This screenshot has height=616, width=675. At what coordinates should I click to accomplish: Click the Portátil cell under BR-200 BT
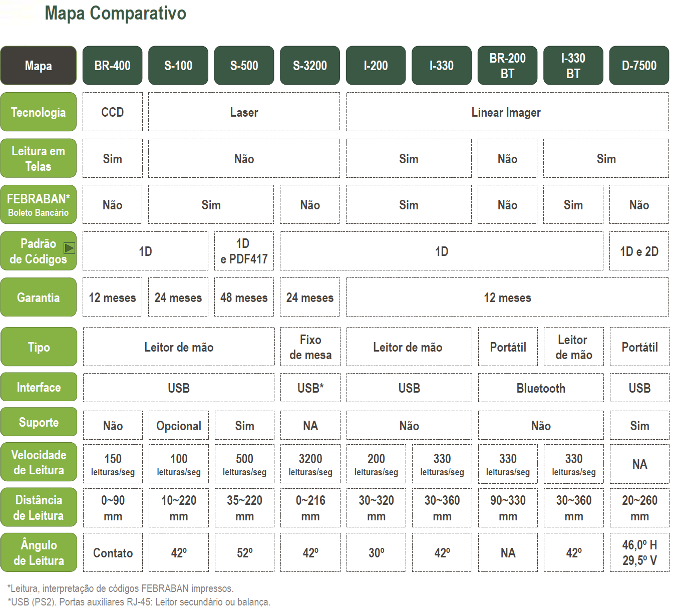click(x=508, y=347)
